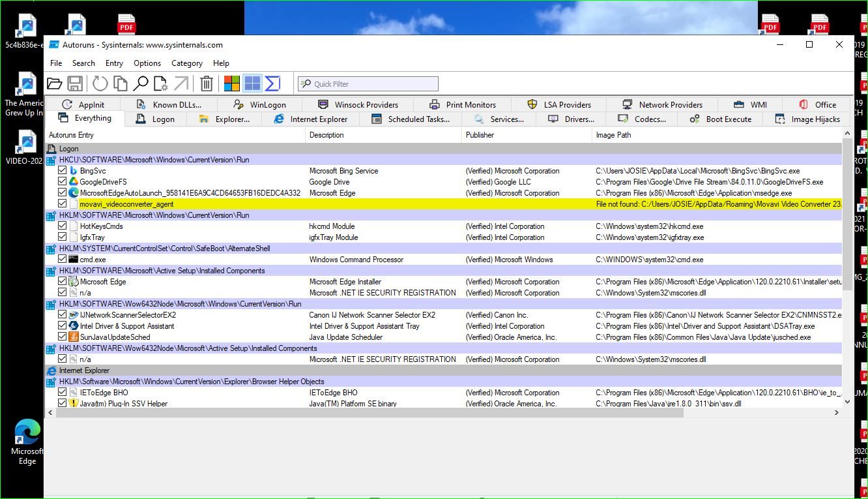Uncheck the BingSvc autorun entry
The width and height of the screenshot is (868, 499).
point(63,171)
